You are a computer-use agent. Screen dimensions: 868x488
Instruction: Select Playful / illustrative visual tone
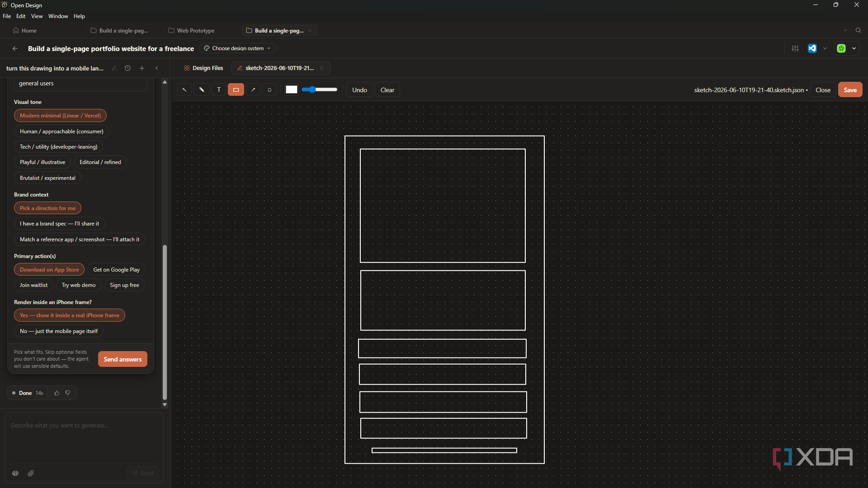click(42, 162)
